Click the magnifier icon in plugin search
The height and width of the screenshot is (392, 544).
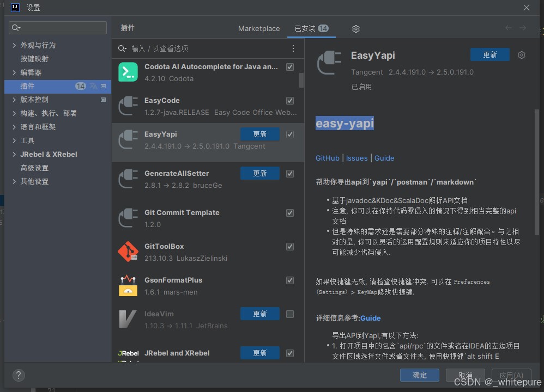click(x=122, y=48)
